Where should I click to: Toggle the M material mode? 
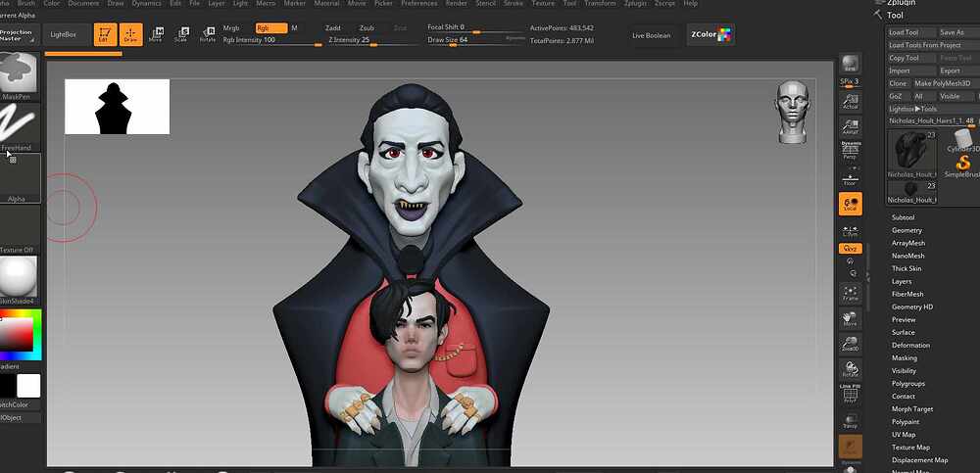coord(294,28)
